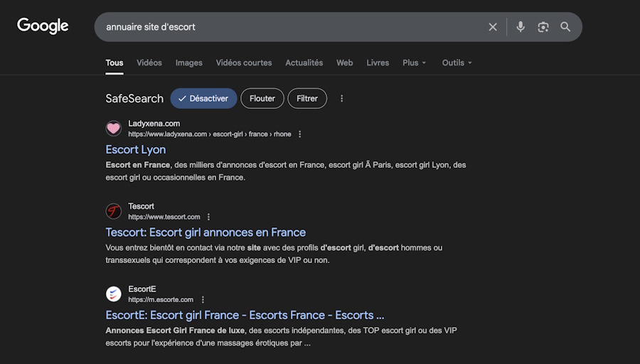Screen dimensions: 640x364
Task: Click the three-dot icon beside the m.escorte.com URL
Action: tap(203, 300)
